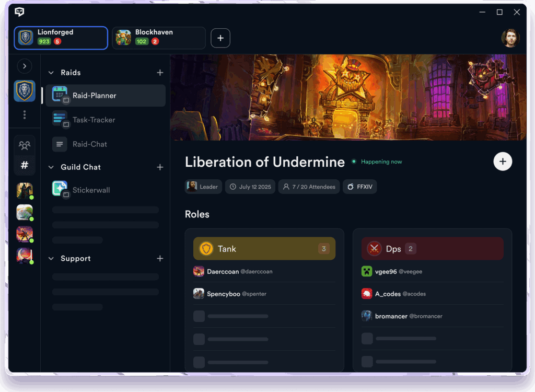Click the round plus button beside raid title
535x392 pixels.
[x=503, y=162]
